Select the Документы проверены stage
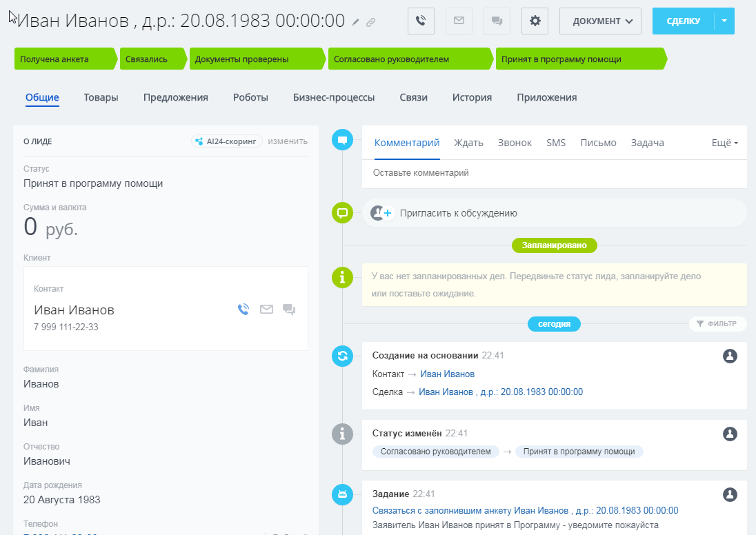 tap(255, 59)
